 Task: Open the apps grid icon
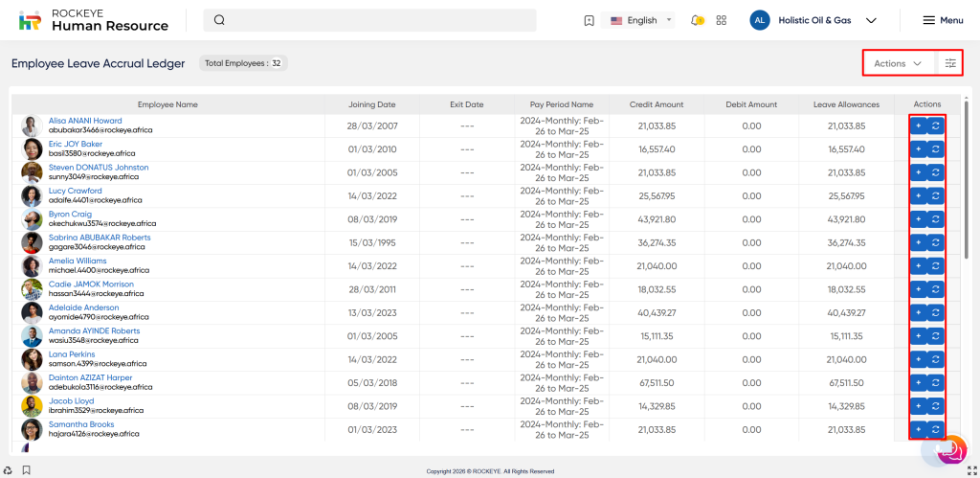(x=722, y=20)
